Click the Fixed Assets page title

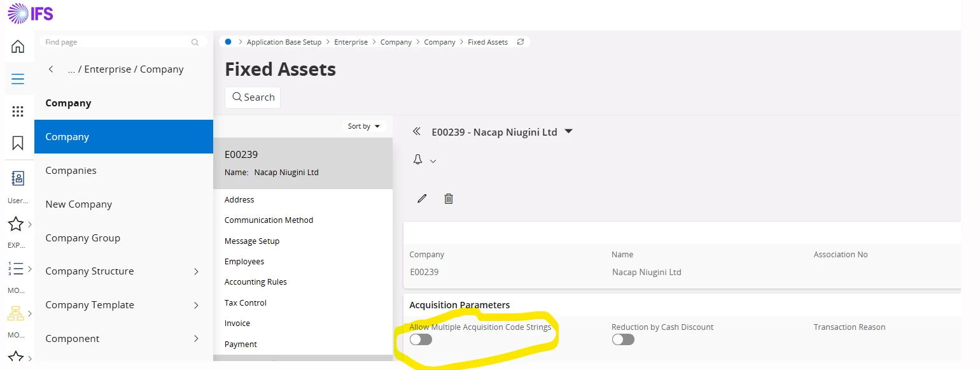(281, 69)
